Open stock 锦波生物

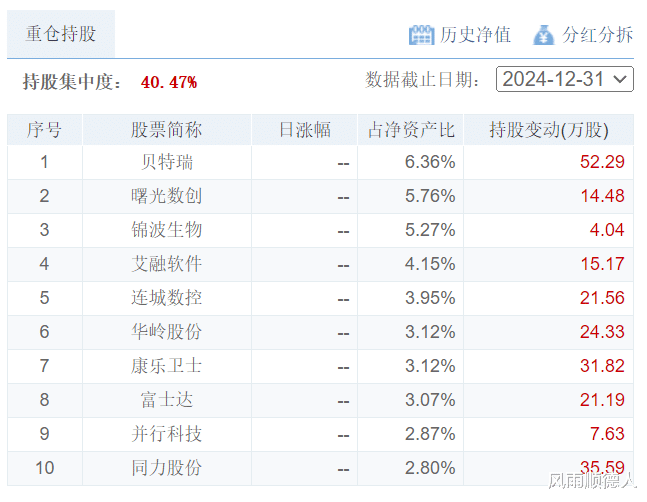tap(167, 230)
